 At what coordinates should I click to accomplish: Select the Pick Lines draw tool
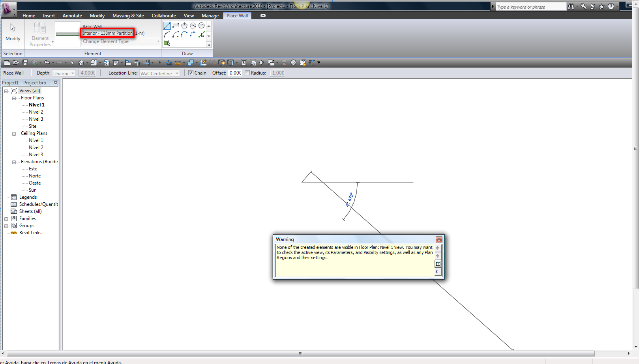click(x=202, y=34)
